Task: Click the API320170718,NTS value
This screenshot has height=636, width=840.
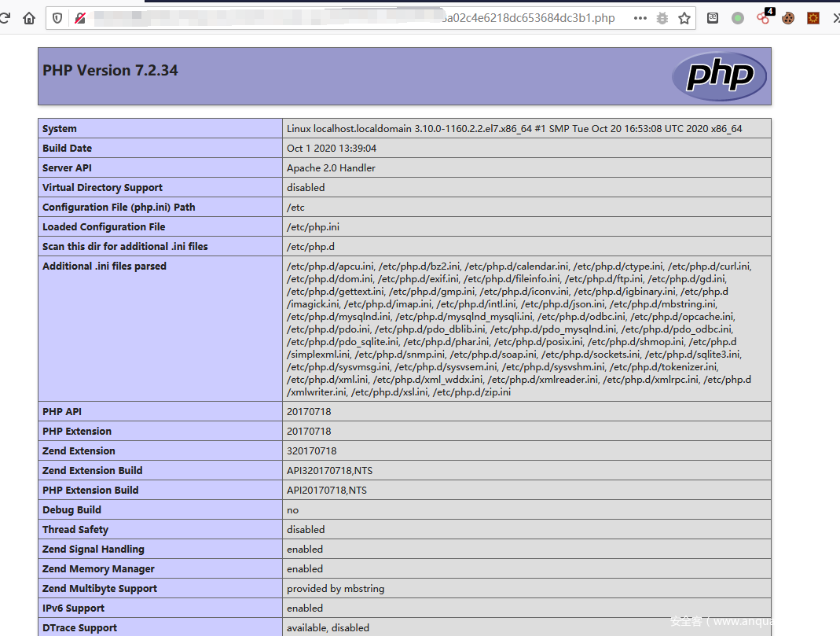Action: 329,470
